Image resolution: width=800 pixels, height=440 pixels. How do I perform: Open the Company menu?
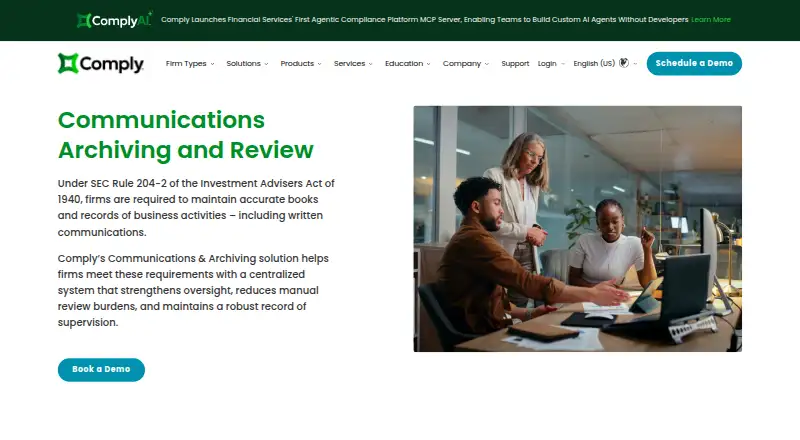[x=462, y=64]
